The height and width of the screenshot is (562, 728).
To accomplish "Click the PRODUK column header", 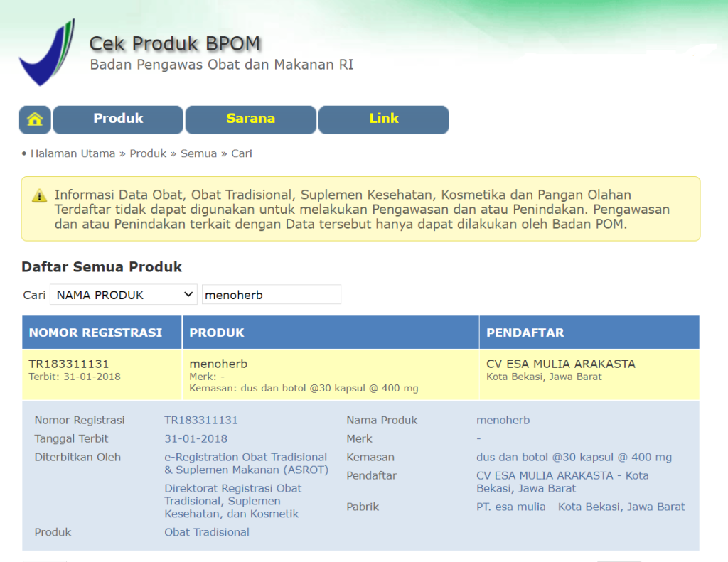I will 217,333.
